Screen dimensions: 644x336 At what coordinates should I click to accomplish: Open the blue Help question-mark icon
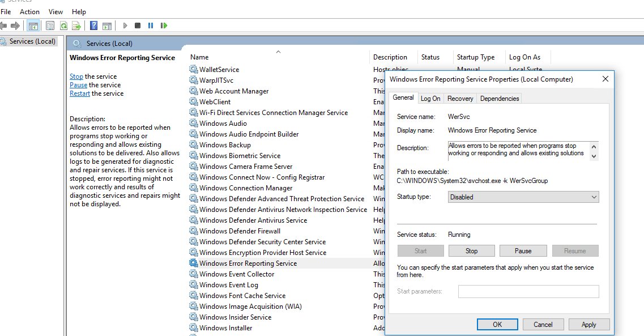tap(93, 26)
